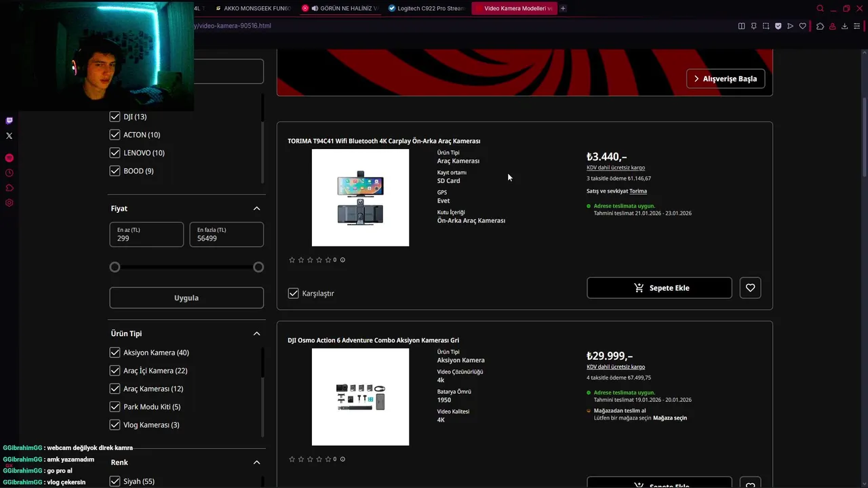Click info icon beside DJI Osmo rating
868x488 pixels.
(x=342, y=459)
